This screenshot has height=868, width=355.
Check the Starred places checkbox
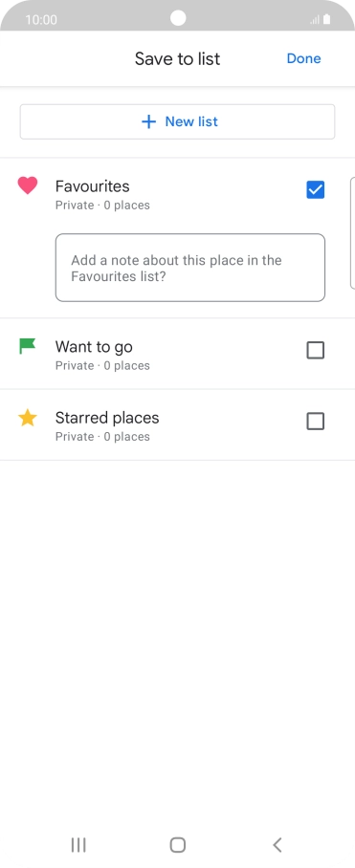point(315,422)
